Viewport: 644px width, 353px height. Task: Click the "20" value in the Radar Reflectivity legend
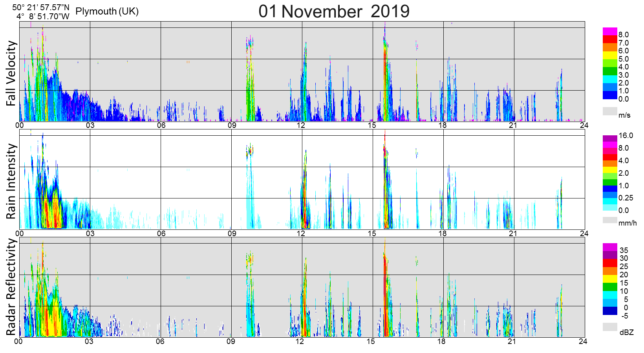(624, 275)
